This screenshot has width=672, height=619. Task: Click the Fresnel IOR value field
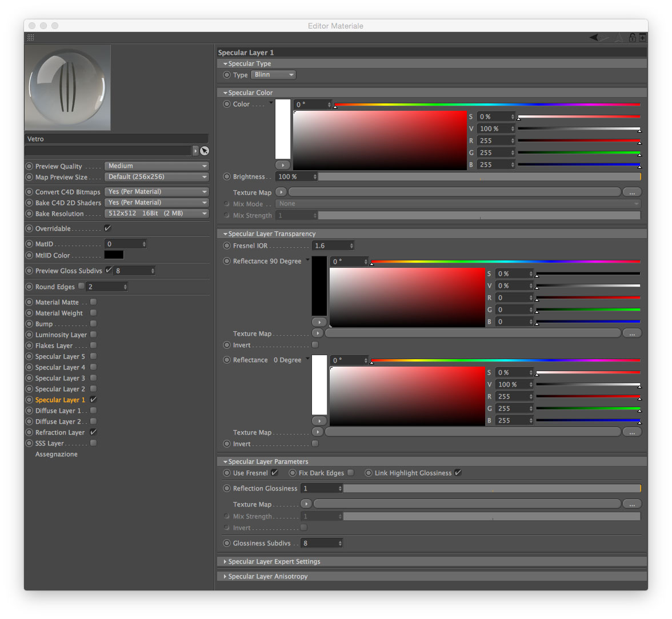(333, 246)
